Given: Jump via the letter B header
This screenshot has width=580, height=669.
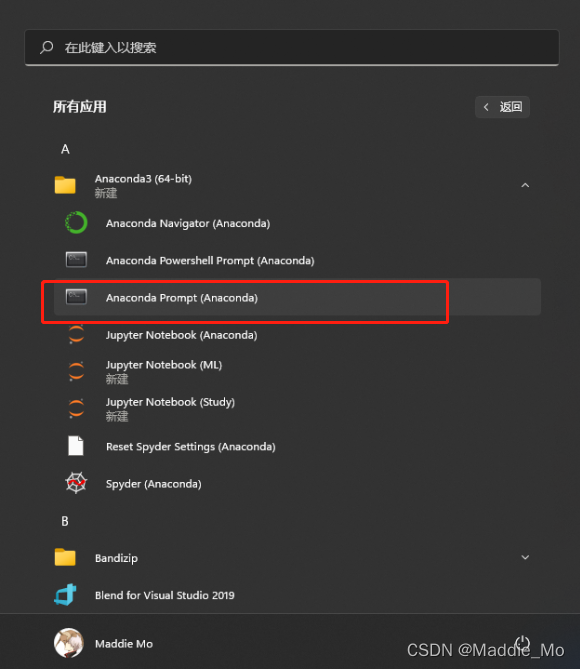Looking at the screenshot, I should point(65,521).
